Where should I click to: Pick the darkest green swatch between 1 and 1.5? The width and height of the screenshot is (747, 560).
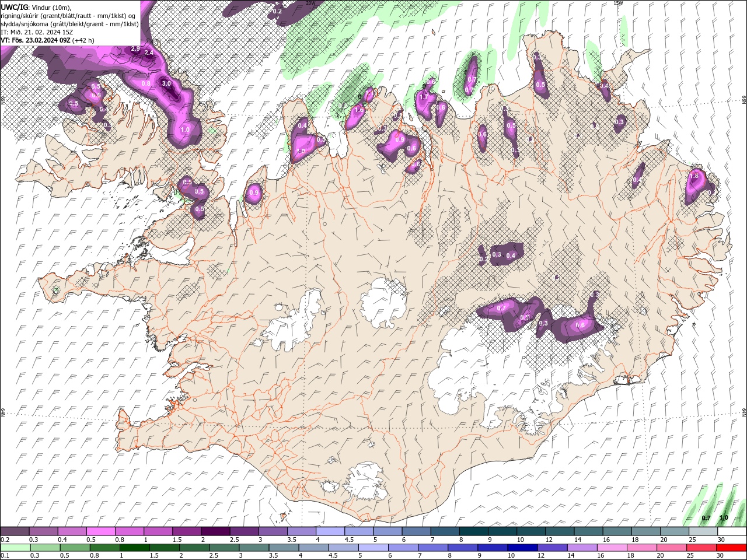click(x=134, y=548)
